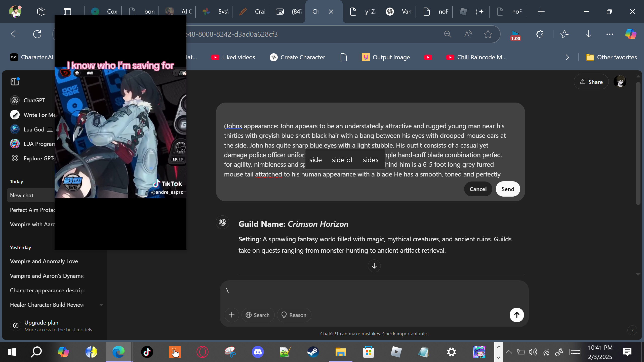Open the Edge profile avatar
644x362 pixels.
click(15, 11)
